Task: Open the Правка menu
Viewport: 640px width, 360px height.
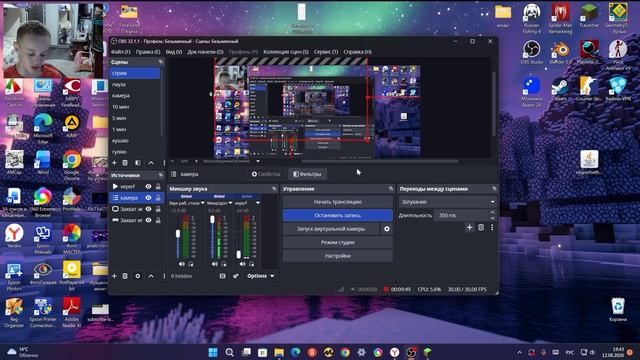Action: click(148, 52)
